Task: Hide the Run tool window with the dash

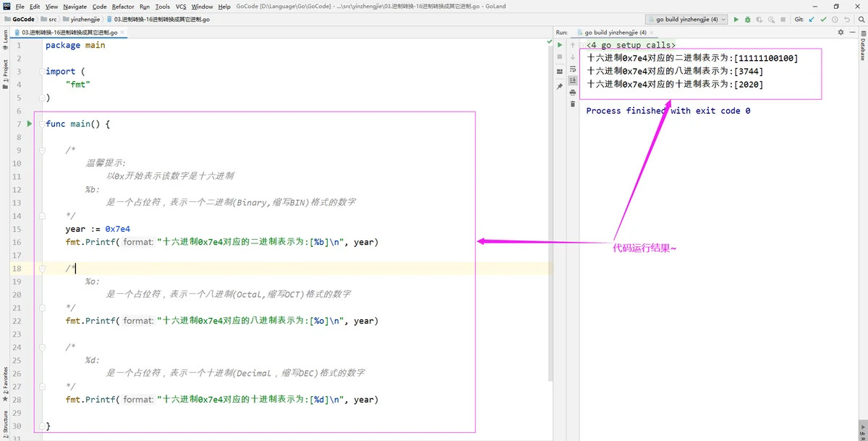Action: pyautogui.click(x=851, y=33)
